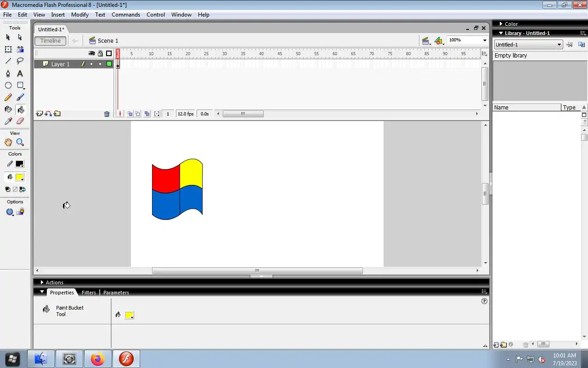Click the Modify Onion Markers icon
The image size is (588, 368).
tap(157, 114)
